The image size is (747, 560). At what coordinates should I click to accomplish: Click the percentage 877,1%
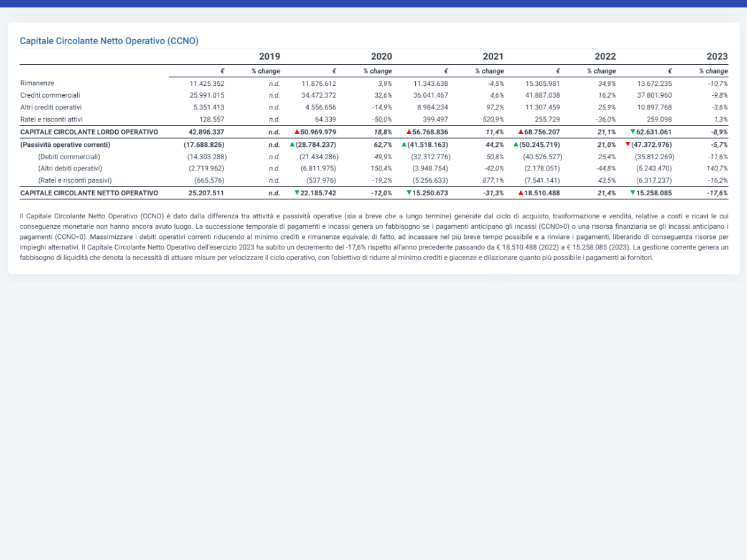tap(494, 181)
